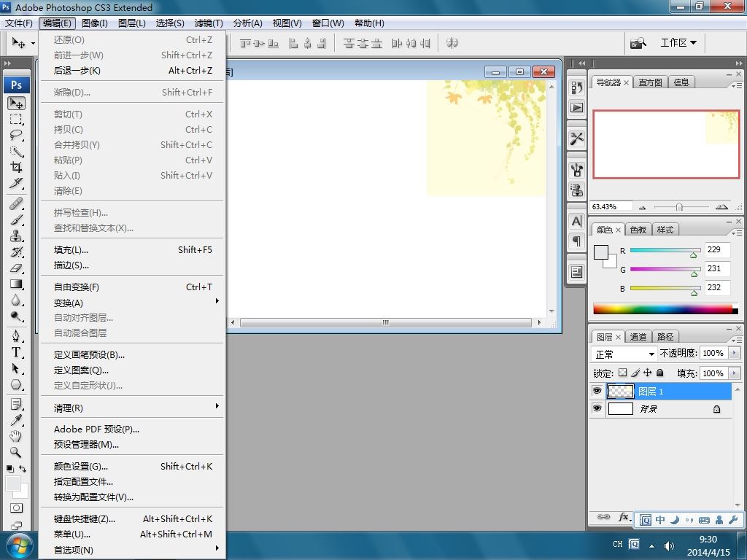Click the Windows Start button
Screen dimensions: 747x560
click(x=20, y=545)
